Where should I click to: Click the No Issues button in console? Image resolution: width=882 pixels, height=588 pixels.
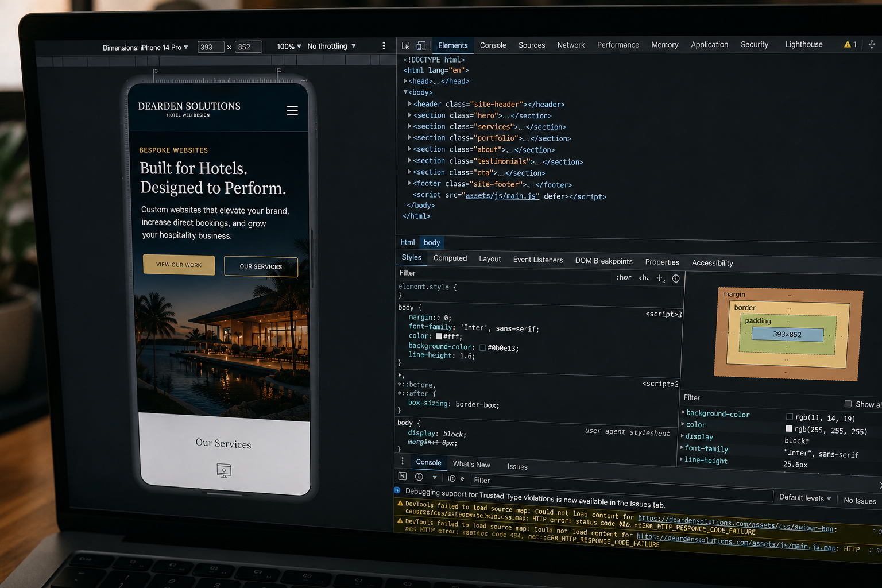(860, 501)
